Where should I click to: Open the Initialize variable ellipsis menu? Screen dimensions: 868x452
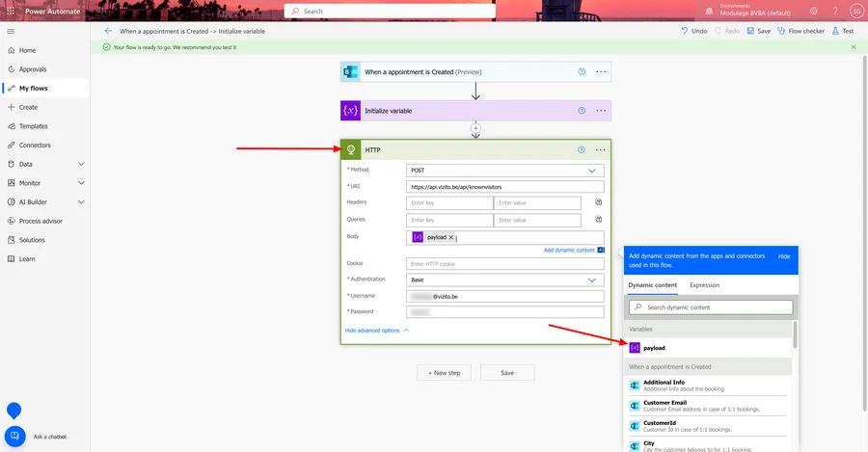[x=601, y=111]
